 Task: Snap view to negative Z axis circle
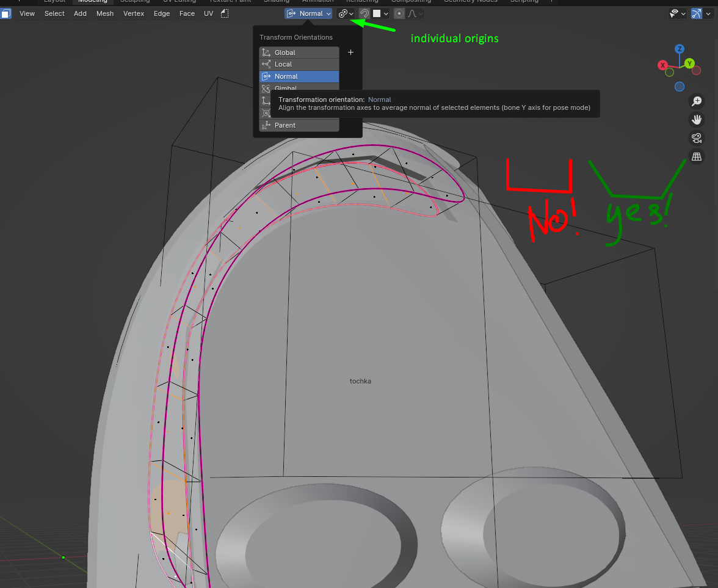(x=680, y=87)
